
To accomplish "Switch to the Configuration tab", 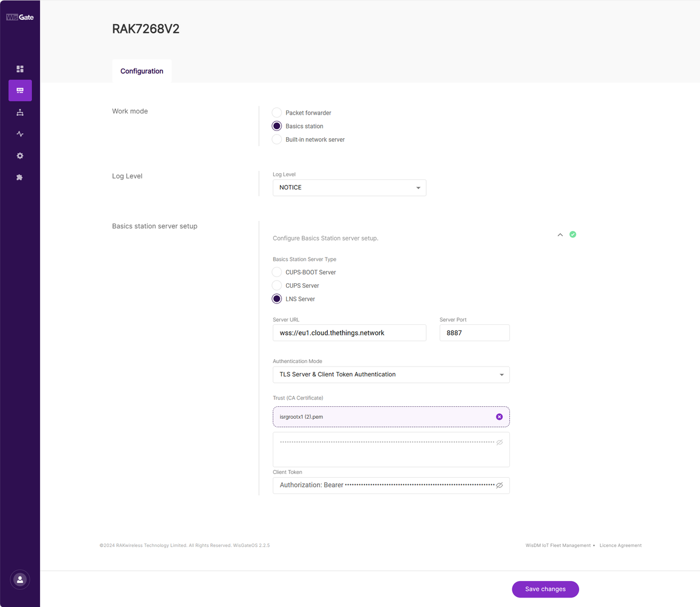I will pos(142,71).
